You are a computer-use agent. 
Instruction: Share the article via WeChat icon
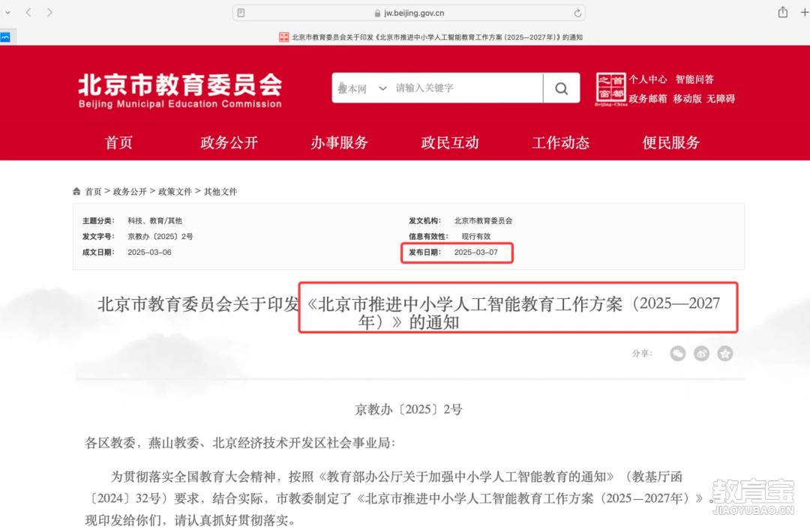678,354
